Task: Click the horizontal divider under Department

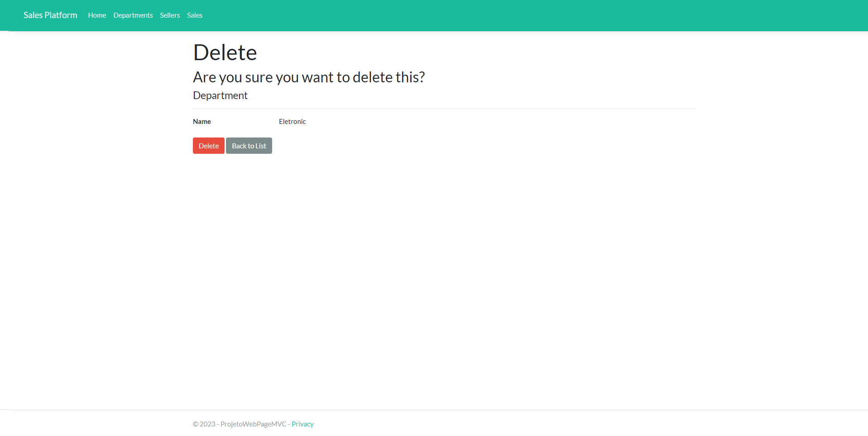Action: pos(444,109)
